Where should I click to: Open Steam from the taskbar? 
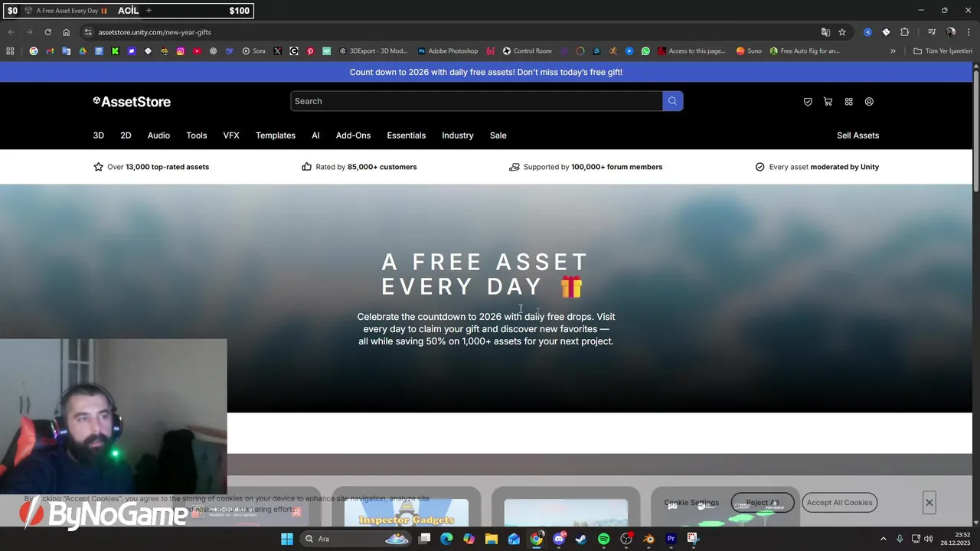coord(581,539)
